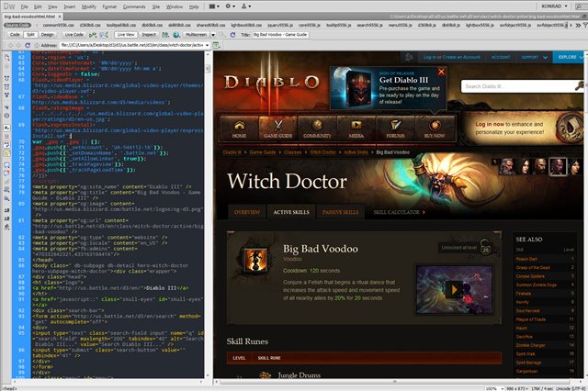Open the Extend Dreamweaver gear dropdown
Image resolution: width=588 pixels, height=391 pixels.
(231, 6)
